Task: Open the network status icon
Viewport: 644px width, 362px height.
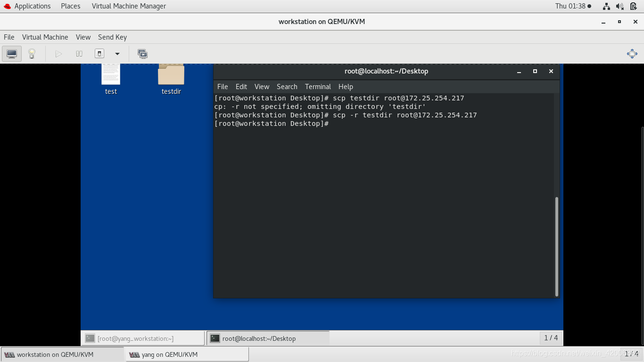Action: tap(607, 6)
